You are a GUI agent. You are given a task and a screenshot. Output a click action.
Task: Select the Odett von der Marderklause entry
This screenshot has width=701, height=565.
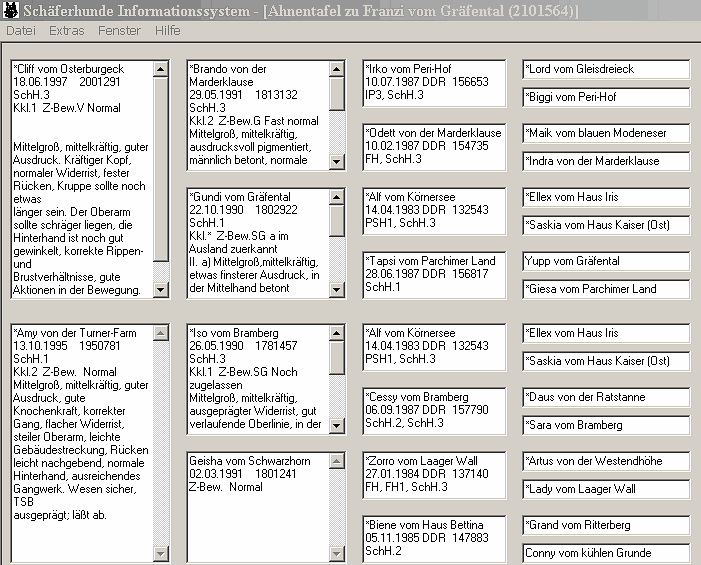(x=434, y=146)
